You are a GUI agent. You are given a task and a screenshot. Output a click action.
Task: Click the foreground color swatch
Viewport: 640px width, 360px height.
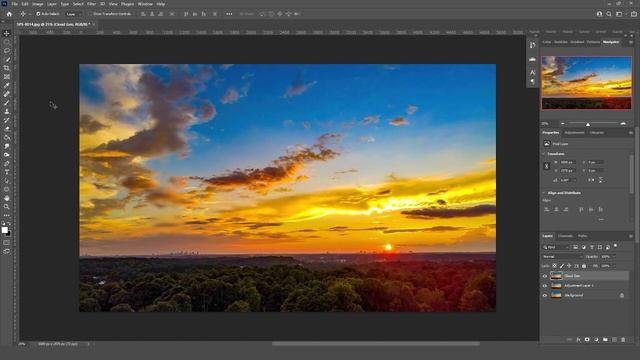coord(4,230)
